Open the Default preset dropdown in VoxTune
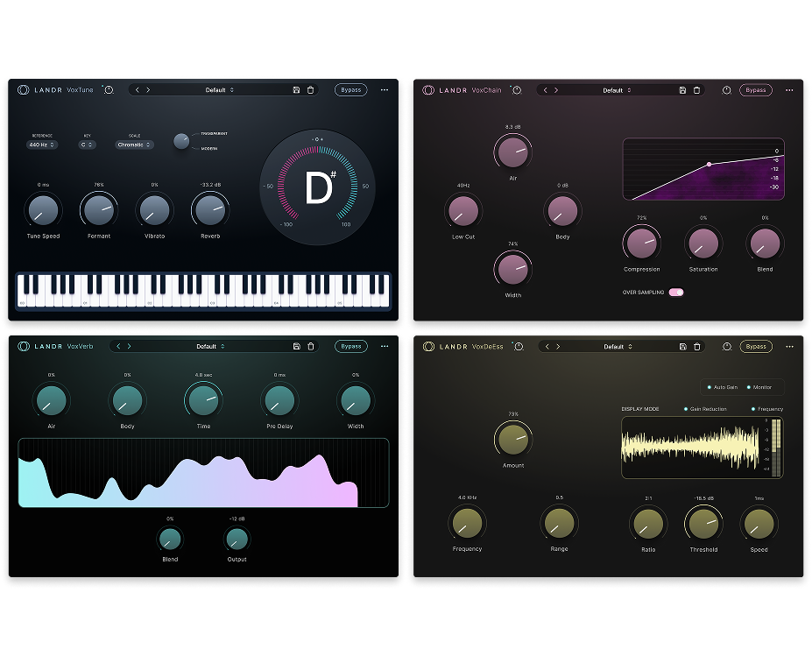Viewport: 812px width, 656px height. coord(219,90)
